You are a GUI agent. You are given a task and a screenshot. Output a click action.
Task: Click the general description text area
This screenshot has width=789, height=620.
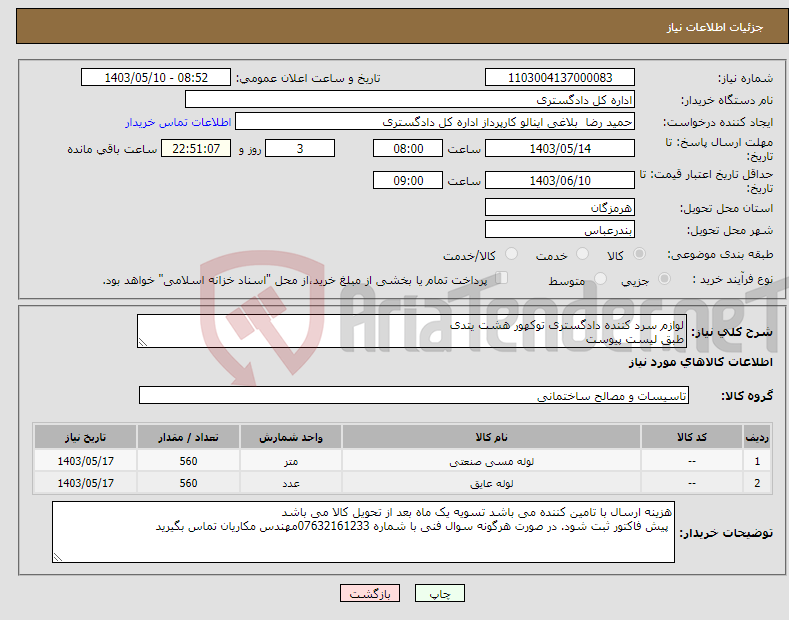(x=412, y=331)
